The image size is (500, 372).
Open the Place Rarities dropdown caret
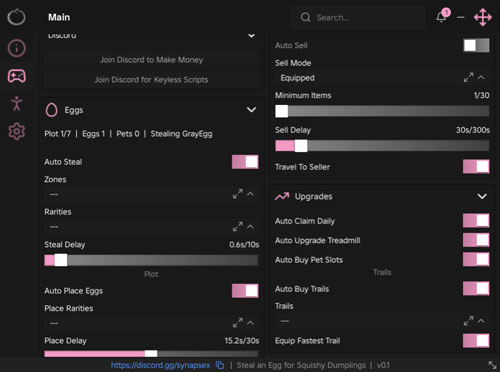click(251, 323)
